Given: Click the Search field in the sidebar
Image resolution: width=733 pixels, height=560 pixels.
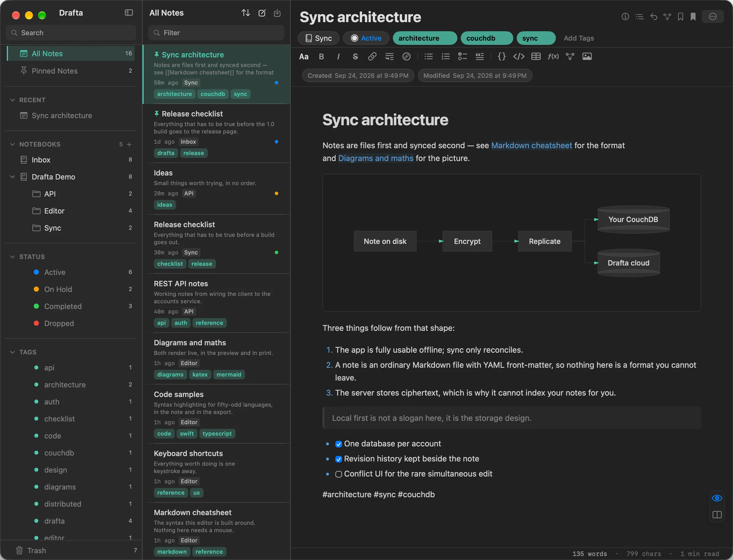Looking at the screenshot, I should coord(71,33).
